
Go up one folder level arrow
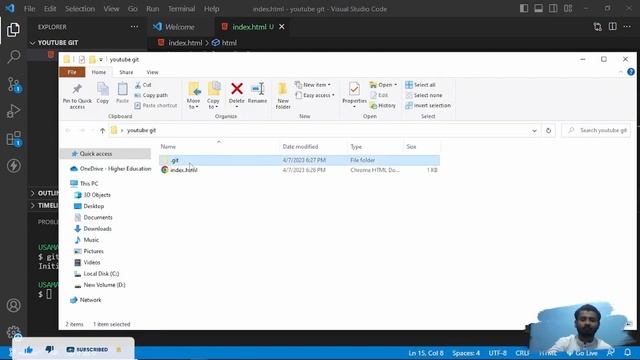click(x=102, y=131)
